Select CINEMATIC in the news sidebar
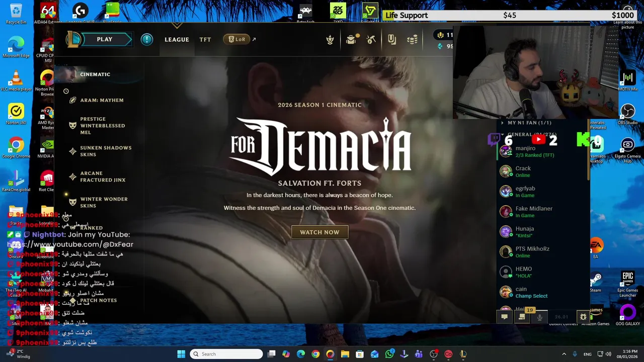The width and height of the screenshot is (644, 362). pos(95,74)
